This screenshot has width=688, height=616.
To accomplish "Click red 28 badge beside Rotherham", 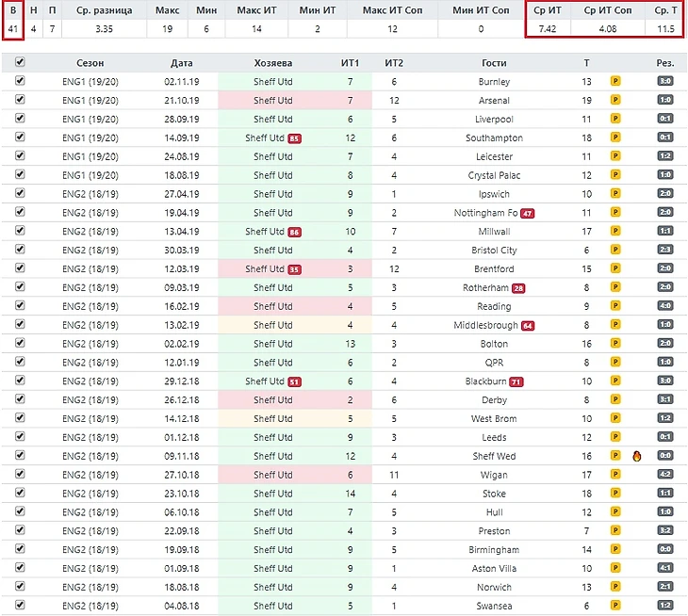I will (518, 288).
